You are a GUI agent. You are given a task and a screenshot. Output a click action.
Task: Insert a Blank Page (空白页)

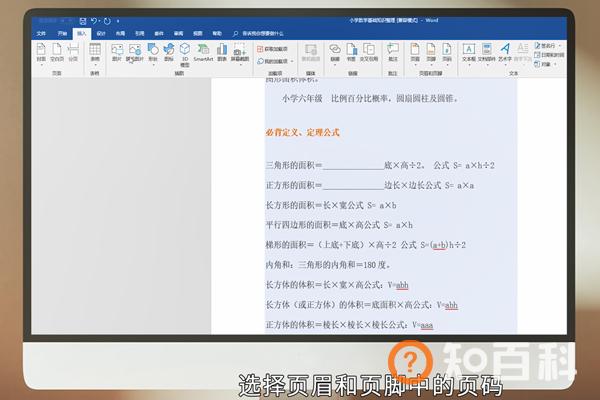57,53
